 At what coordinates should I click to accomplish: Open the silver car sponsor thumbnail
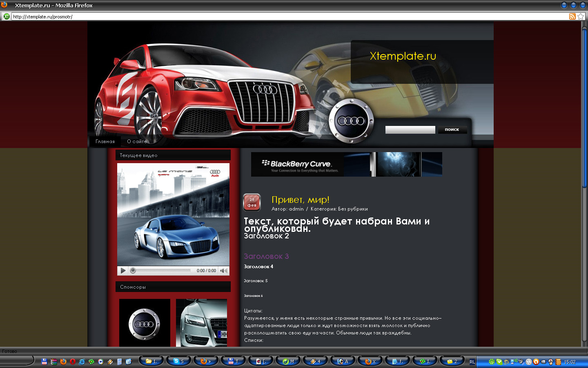coord(201,323)
